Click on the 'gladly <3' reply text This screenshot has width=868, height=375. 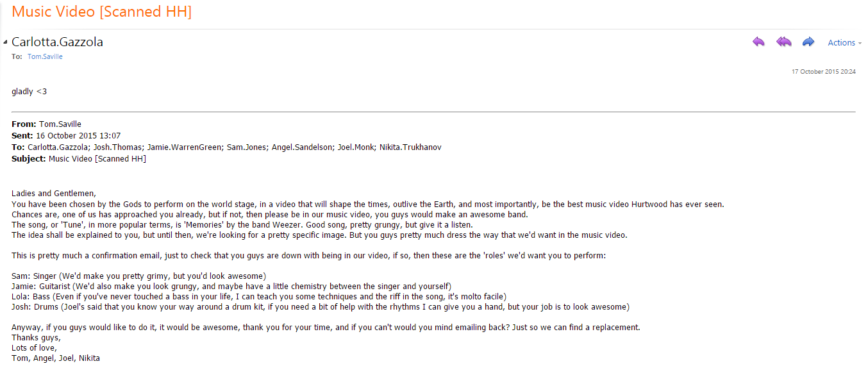(29, 92)
